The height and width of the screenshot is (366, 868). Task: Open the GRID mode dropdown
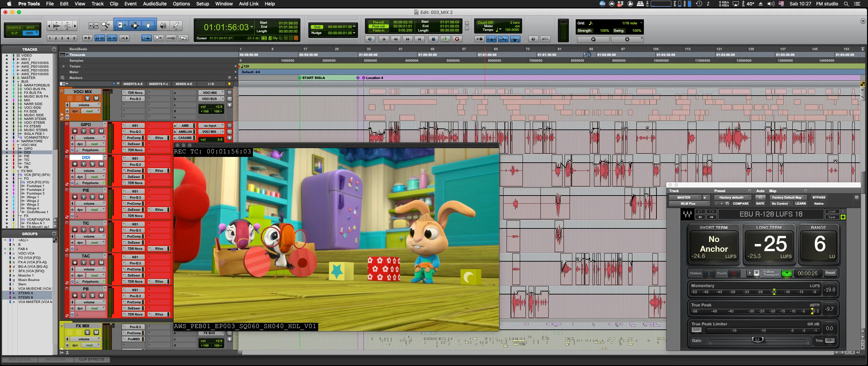37,33
